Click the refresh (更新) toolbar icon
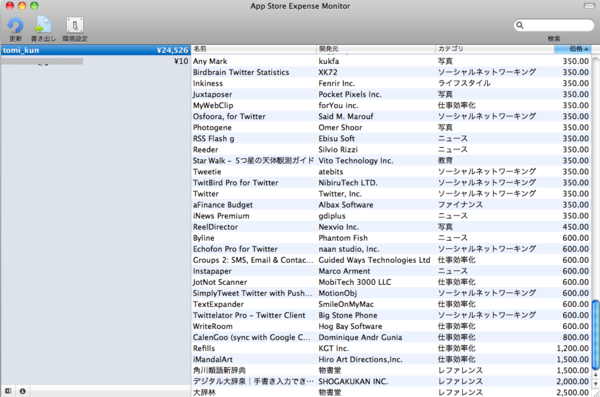This screenshot has width=600, height=397. [15, 25]
